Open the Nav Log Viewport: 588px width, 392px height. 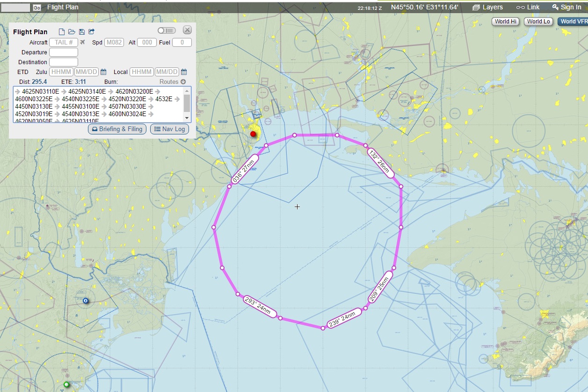[169, 129]
